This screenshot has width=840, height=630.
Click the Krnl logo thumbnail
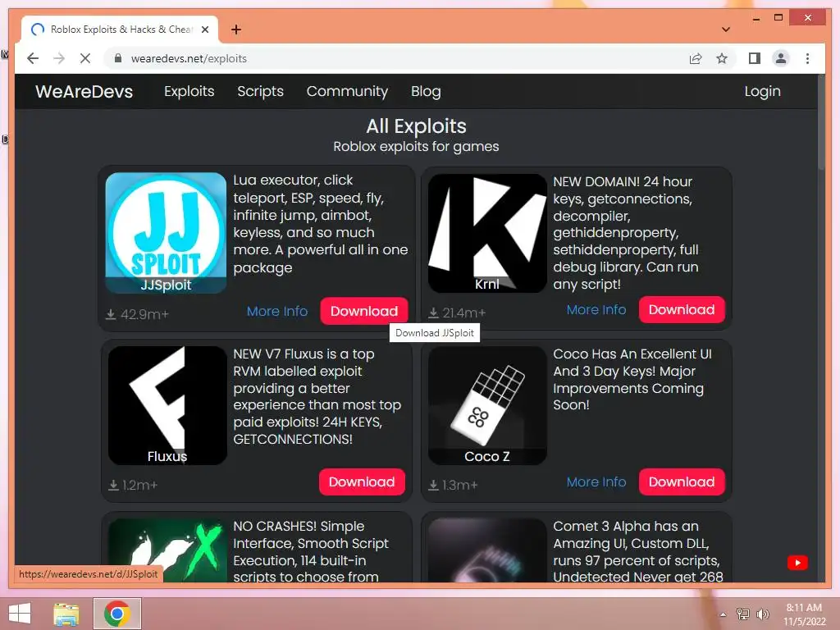[x=487, y=233]
